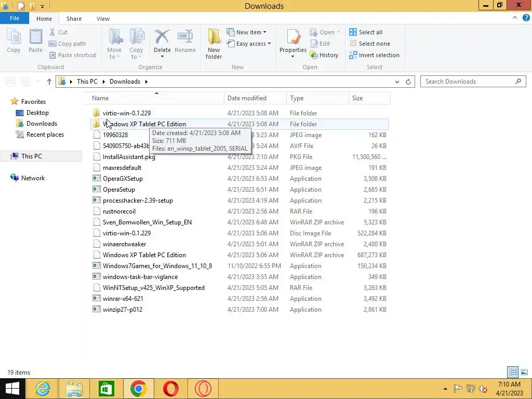Click Invert selection
The image size is (532, 399).
tap(374, 55)
